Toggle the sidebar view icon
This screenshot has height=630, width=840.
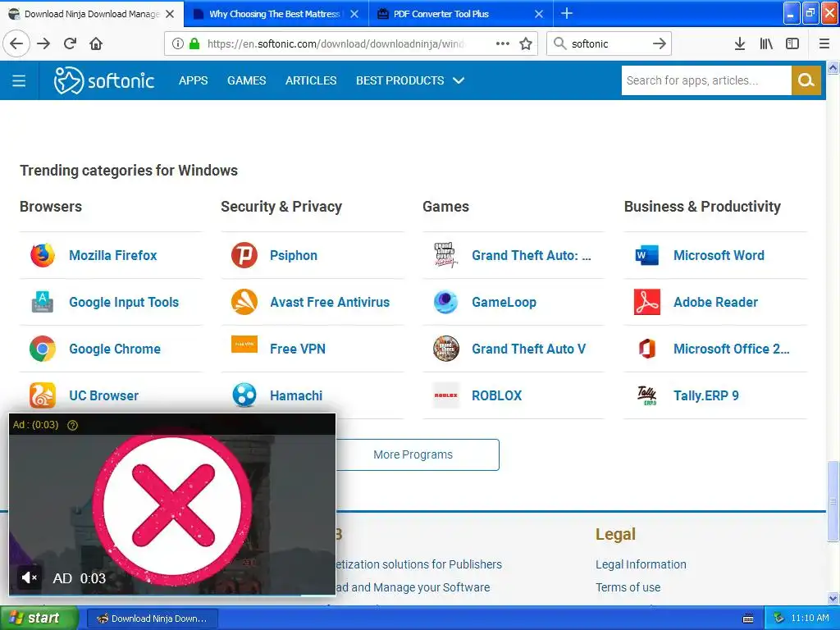[x=792, y=43]
